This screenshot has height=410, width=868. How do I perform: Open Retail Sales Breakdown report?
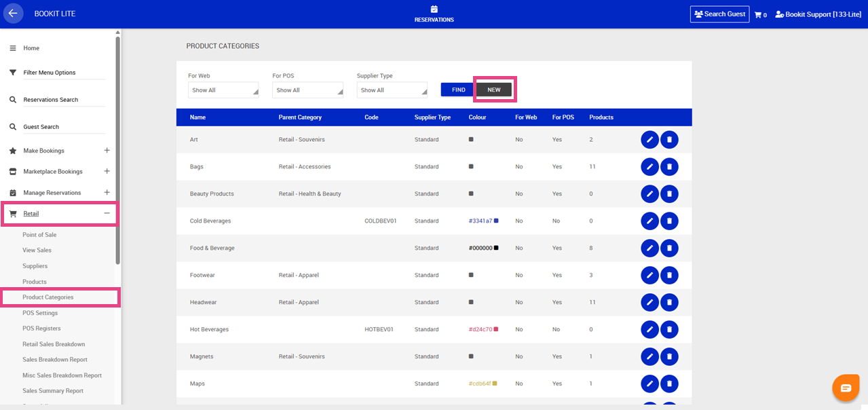(x=54, y=344)
